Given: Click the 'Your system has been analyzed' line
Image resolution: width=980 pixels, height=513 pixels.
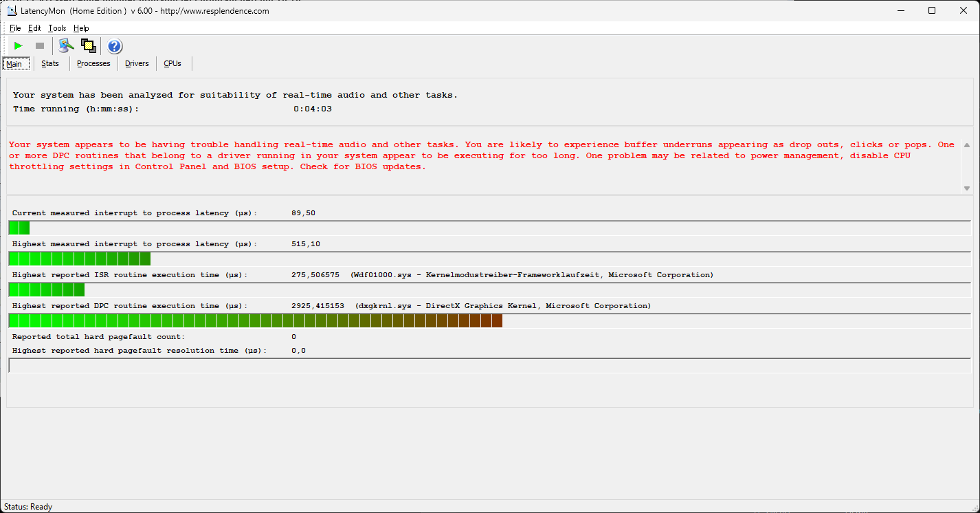Looking at the screenshot, I should pos(235,95).
